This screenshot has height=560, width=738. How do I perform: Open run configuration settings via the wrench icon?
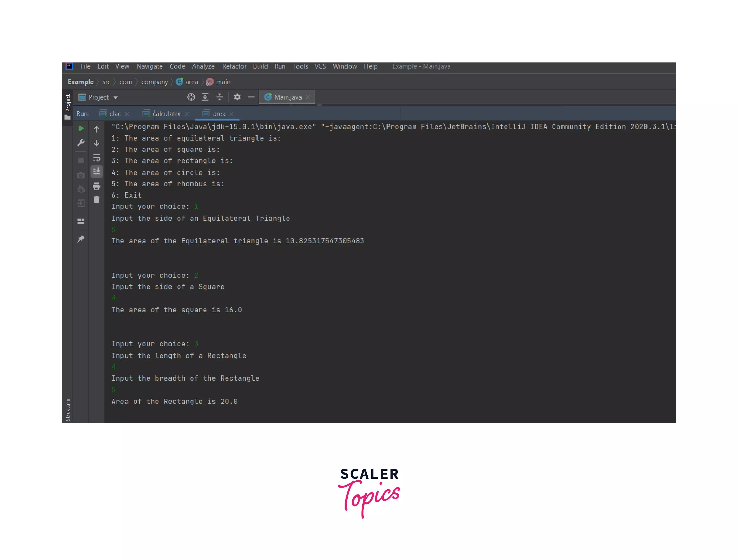[x=81, y=143]
